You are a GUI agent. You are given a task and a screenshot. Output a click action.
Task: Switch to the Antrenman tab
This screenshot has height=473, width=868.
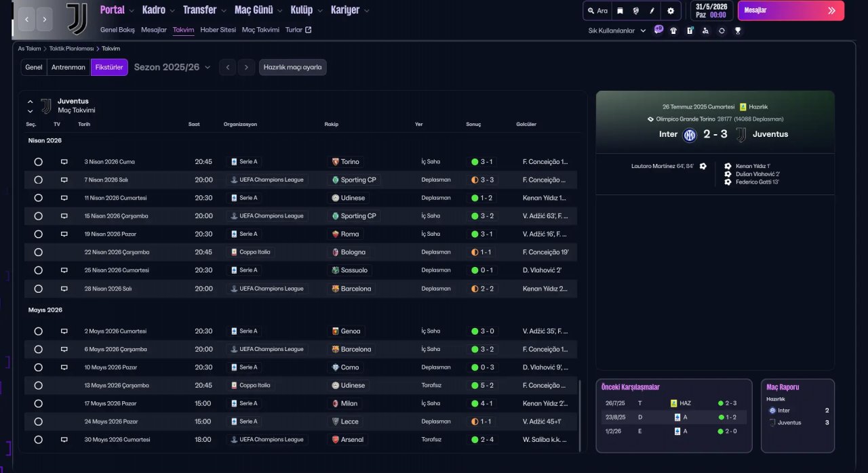[x=68, y=67]
